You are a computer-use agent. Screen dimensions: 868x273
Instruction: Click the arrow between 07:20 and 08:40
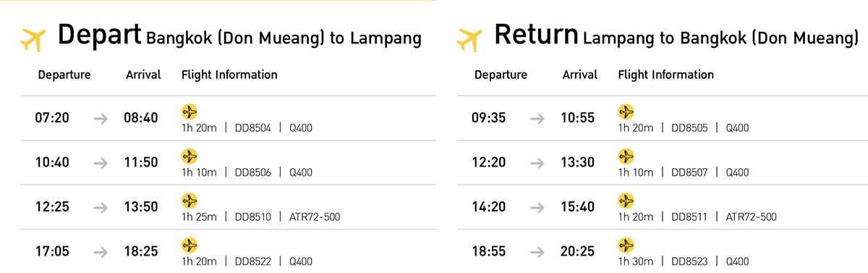pos(101,118)
